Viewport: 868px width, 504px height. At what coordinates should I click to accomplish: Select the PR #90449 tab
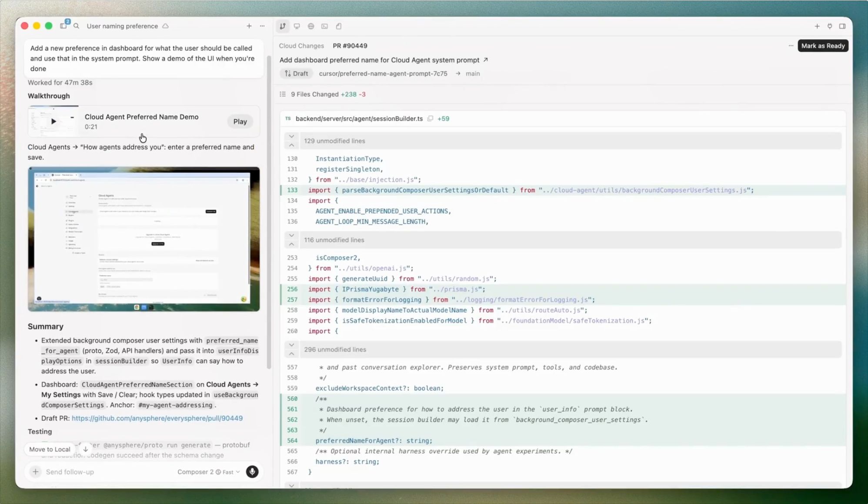click(350, 46)
